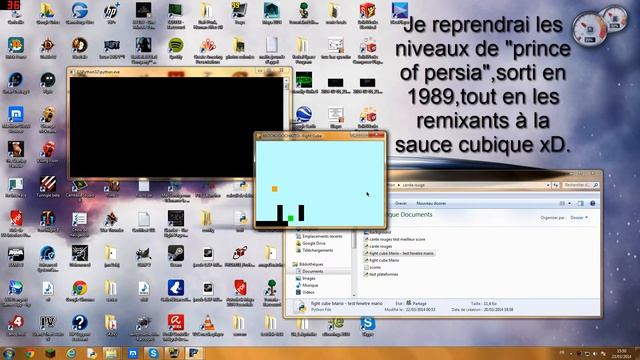Select 'carrés rouges test meilleur score' file
Image resolution: width=640 pixels, height=360 pixels.
[x=394, y=239]
